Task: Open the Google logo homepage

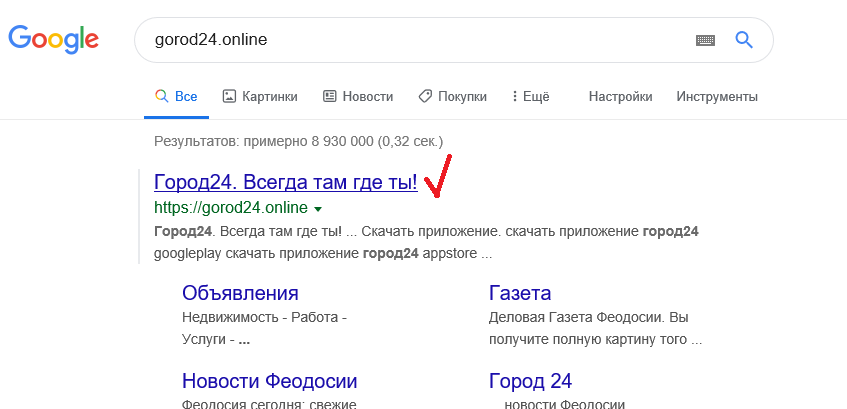Action: point(53,39)
